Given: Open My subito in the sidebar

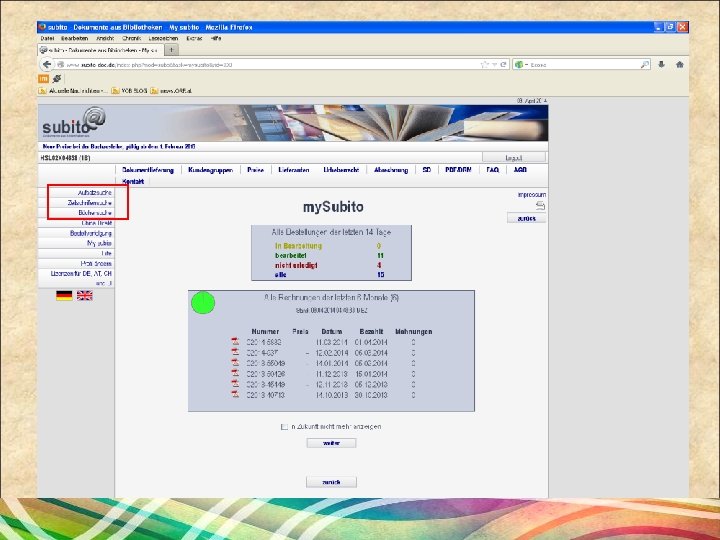Looking at the screenshot, I should (99, 243).
